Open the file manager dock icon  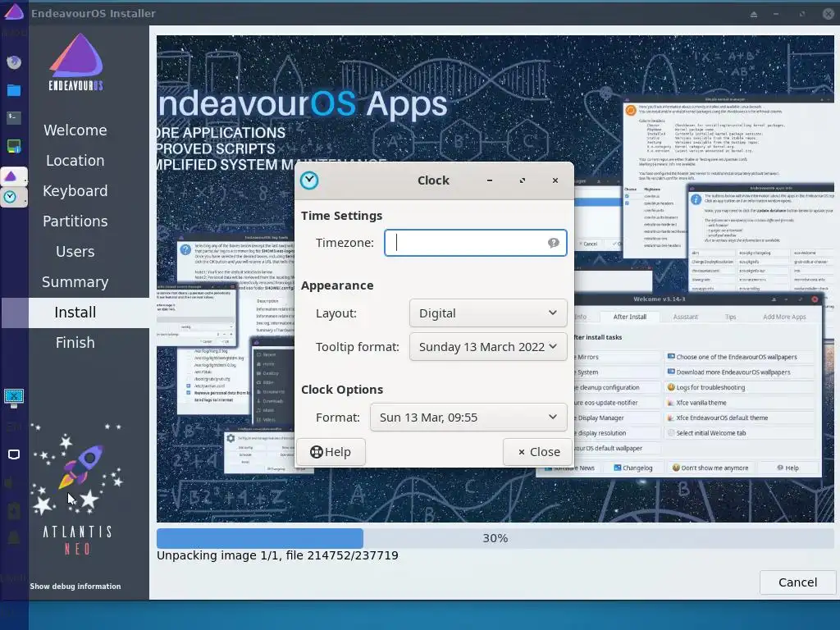point(14,90)
